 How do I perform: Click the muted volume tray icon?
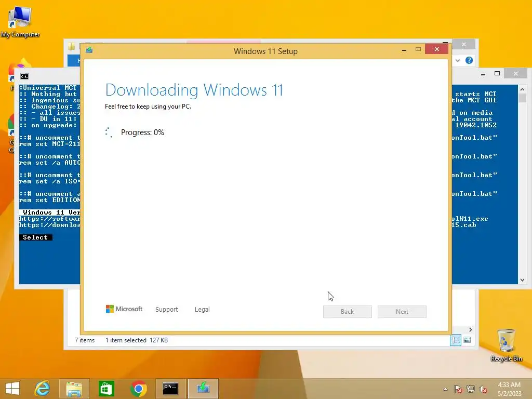click(x=483, y=389)
